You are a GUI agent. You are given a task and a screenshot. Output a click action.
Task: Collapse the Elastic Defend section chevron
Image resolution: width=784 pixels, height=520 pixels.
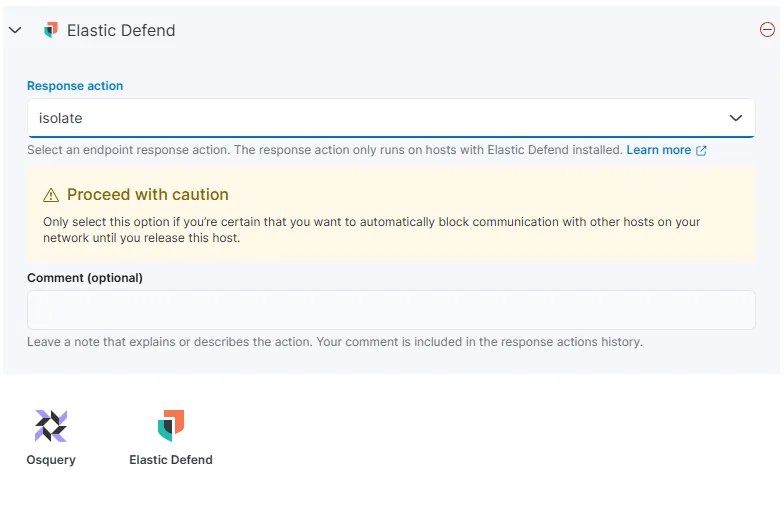pyautogui.click(x=15, y=30)
